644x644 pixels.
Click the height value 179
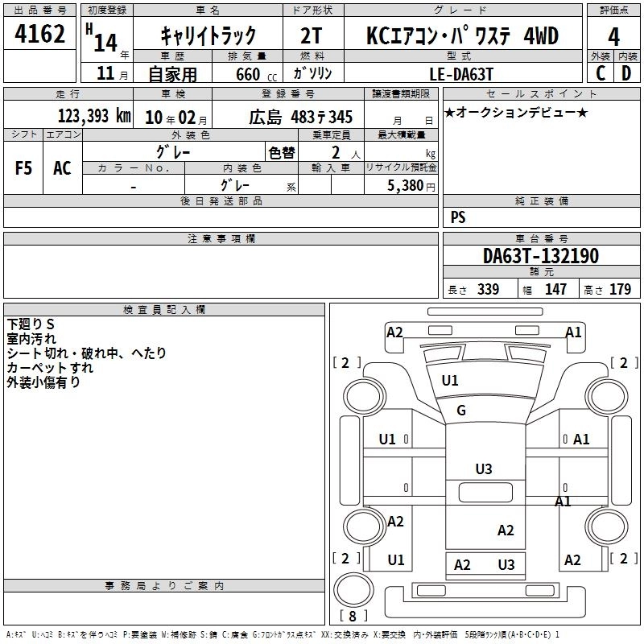pyautogui.click(x=620, y=289)
